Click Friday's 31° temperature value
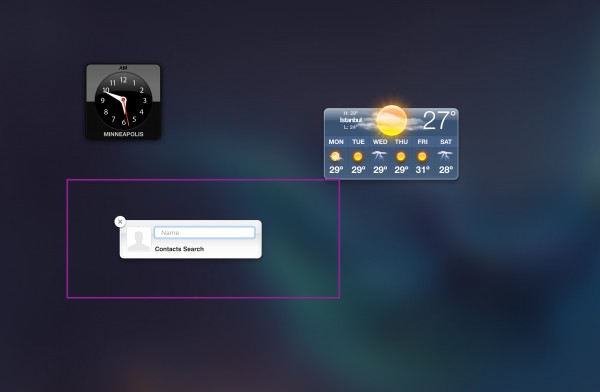 pos(422,170)
